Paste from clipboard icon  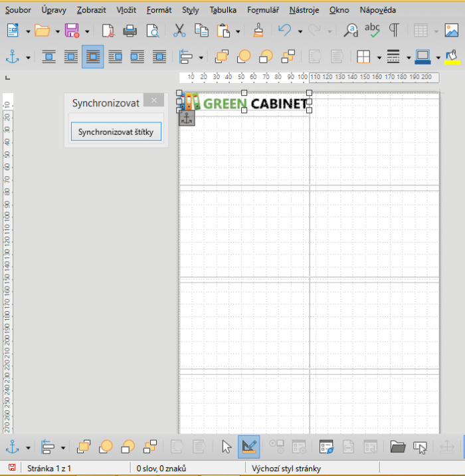(x=223, y=31)
